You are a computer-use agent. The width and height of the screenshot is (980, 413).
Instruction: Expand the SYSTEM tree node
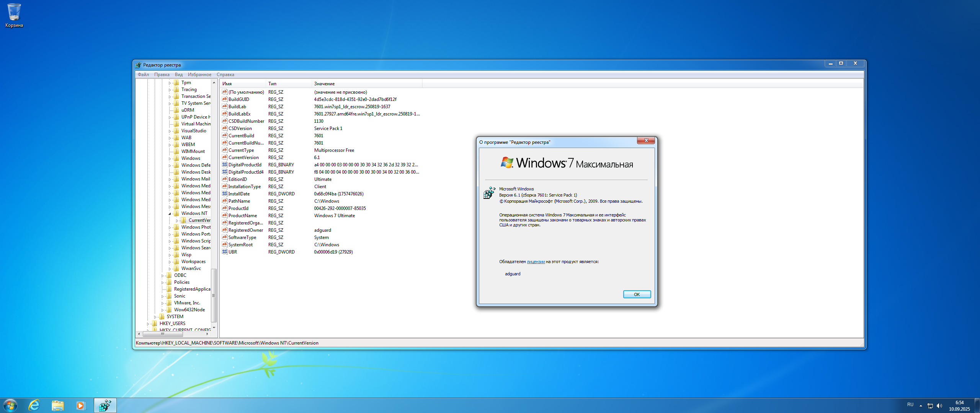click(x=155, y=317)
